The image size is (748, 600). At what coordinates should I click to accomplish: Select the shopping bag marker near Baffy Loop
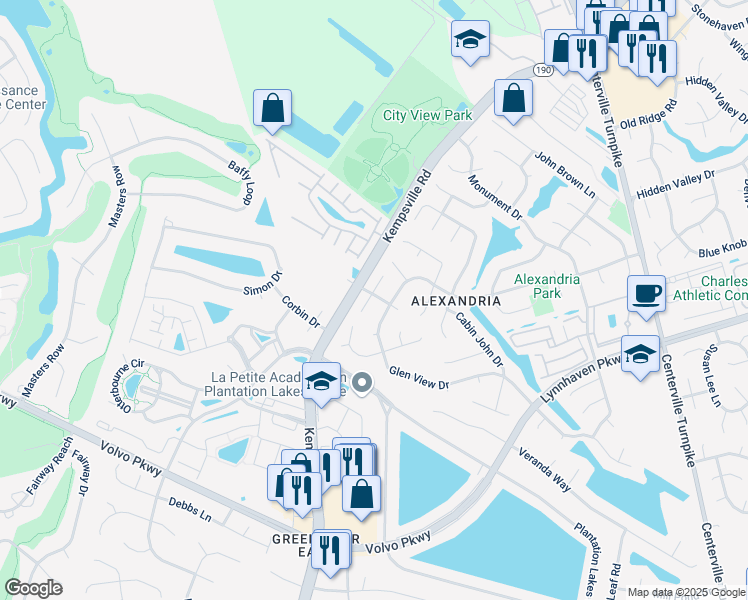tap(272, 109)
